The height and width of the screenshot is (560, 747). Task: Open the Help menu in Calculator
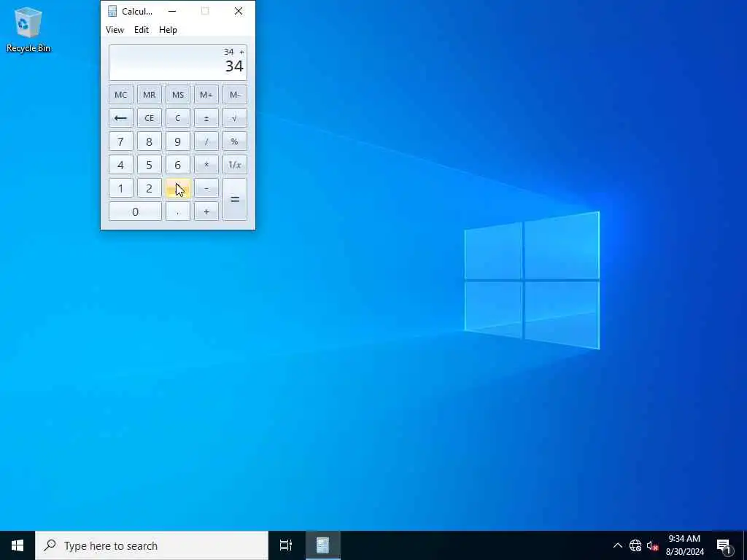[x=168, y=29]
